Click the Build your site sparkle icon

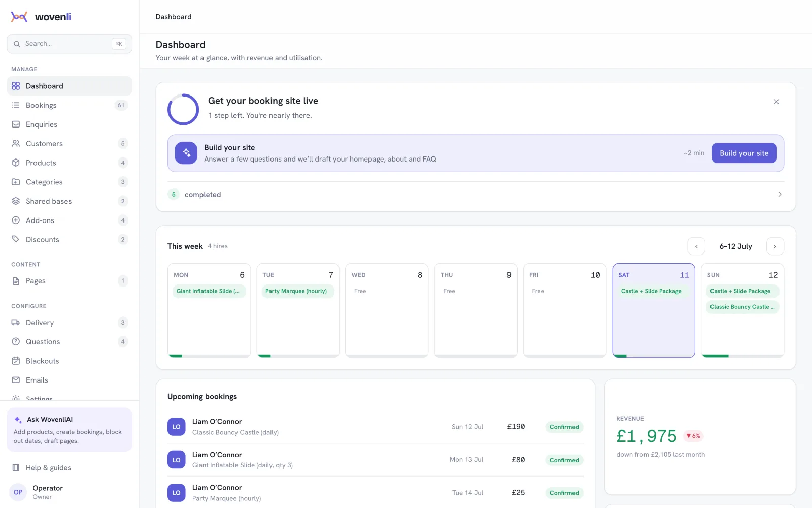click(x=186, y=153)
